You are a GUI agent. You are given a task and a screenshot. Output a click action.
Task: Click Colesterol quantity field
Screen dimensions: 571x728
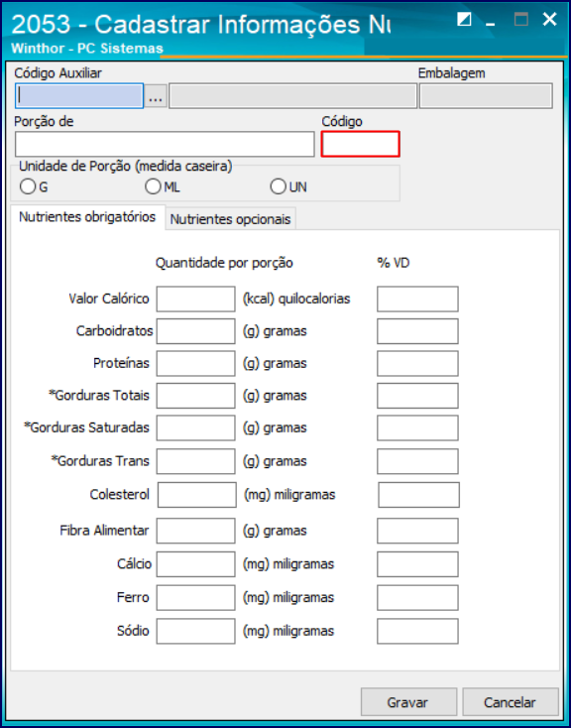pos(197,495)
